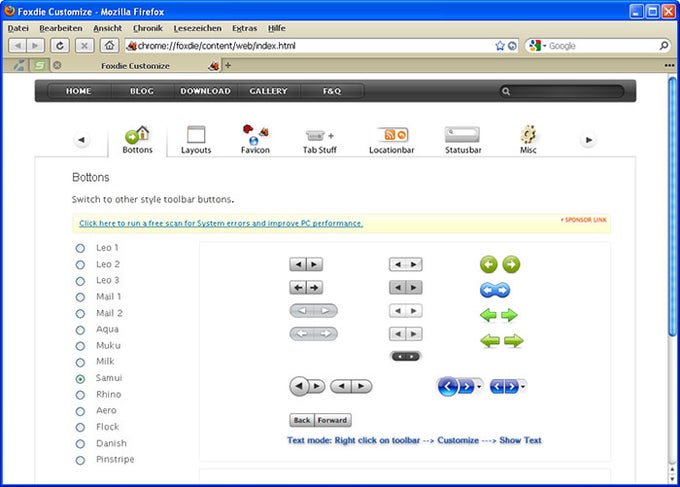Go to DOWNLOAD in site navigation
Screen dimensions: 680x487
click(206, 91)
